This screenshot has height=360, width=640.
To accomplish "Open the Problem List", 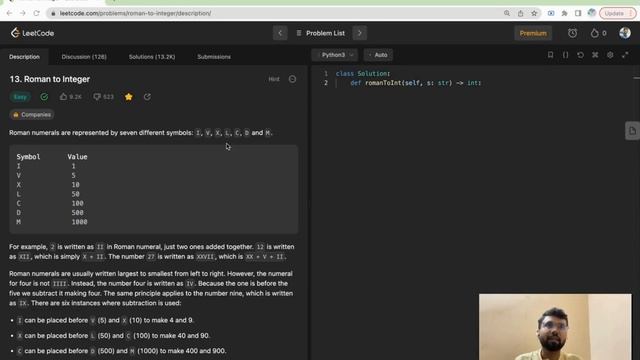I will pyautogui.click(x=320, y=33).
